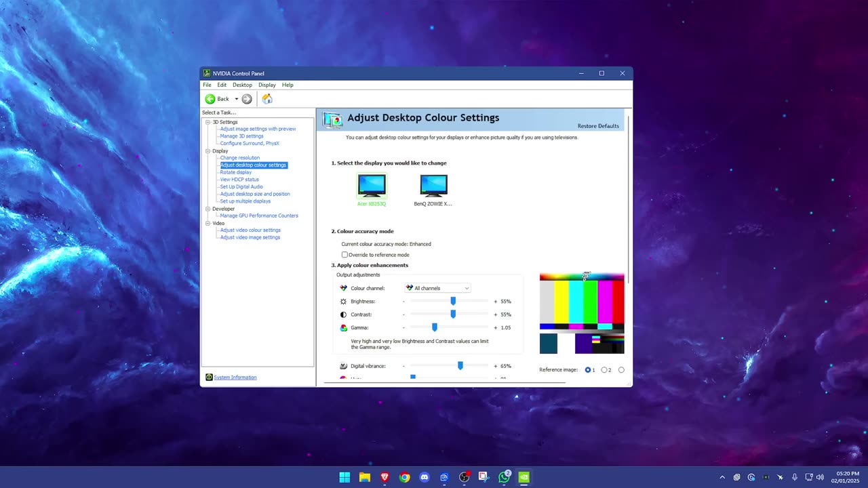Select reference image option 2
Viewport: 868px width, 488px height.
click(x=604, y=370)
